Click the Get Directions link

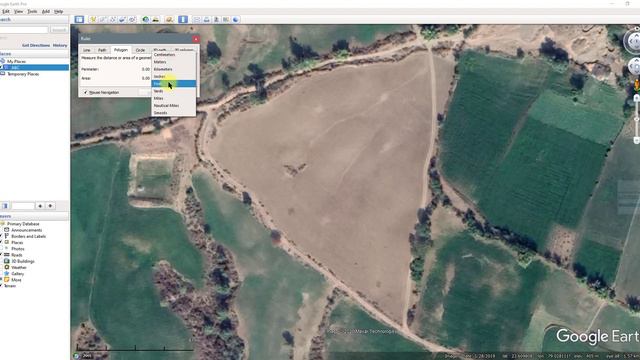tap(36, 45)
